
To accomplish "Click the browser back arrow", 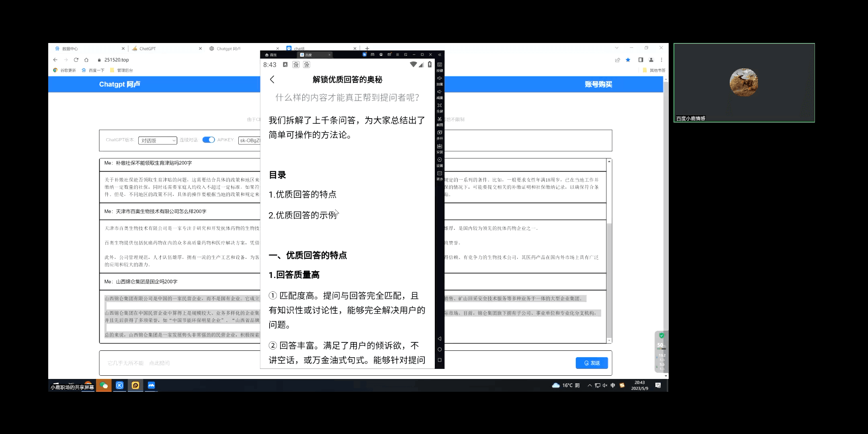I will 55,60.
